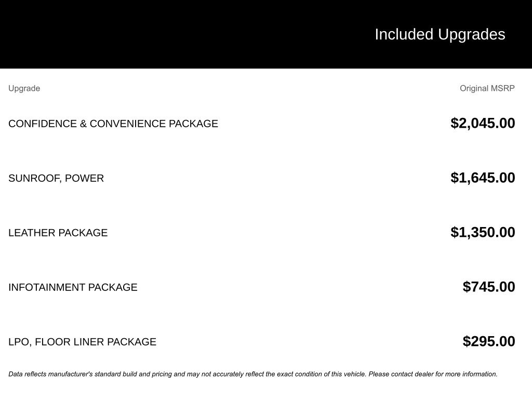Screen dimensions: 532x399
Task: Select the Confidence & Convenience Package name
Action: [113, 124]
